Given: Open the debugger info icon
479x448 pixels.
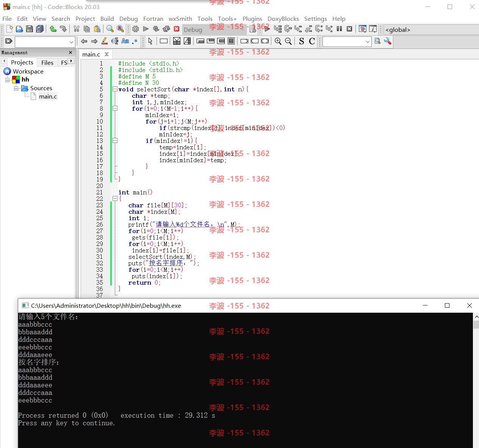Looking at the screenshot, I should 373,29.
